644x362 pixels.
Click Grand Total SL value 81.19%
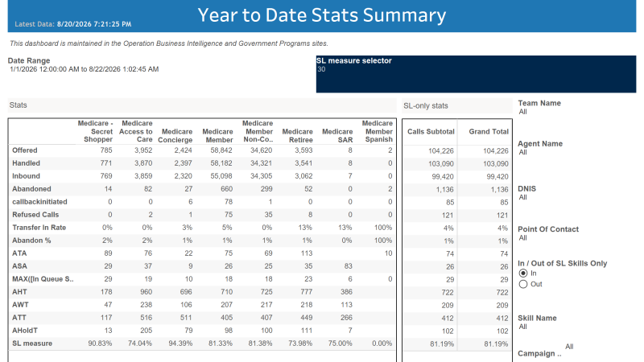[496, 344]
